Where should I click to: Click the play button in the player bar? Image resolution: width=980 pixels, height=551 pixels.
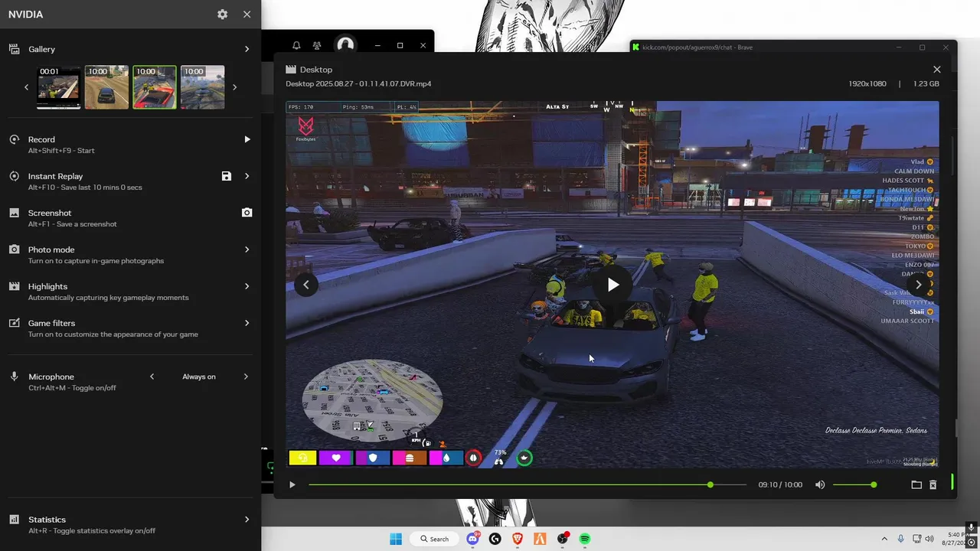(x=292, y=484)
